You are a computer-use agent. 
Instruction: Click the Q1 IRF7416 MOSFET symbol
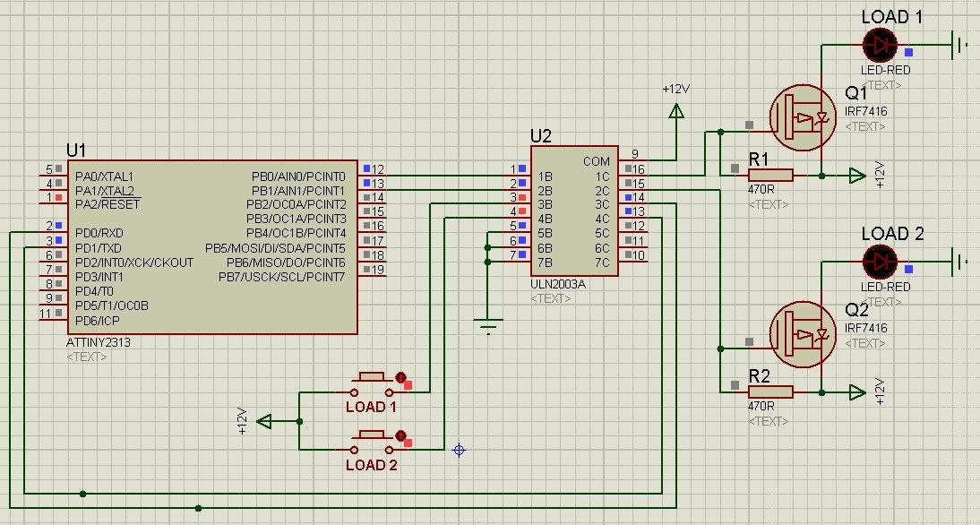tap(803, 117)
